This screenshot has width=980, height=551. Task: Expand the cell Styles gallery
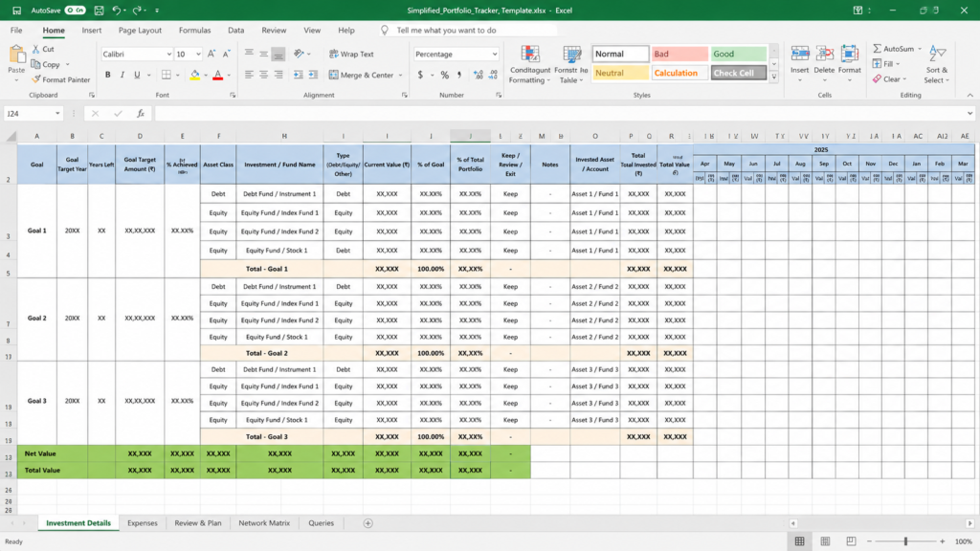click(773, 77)
